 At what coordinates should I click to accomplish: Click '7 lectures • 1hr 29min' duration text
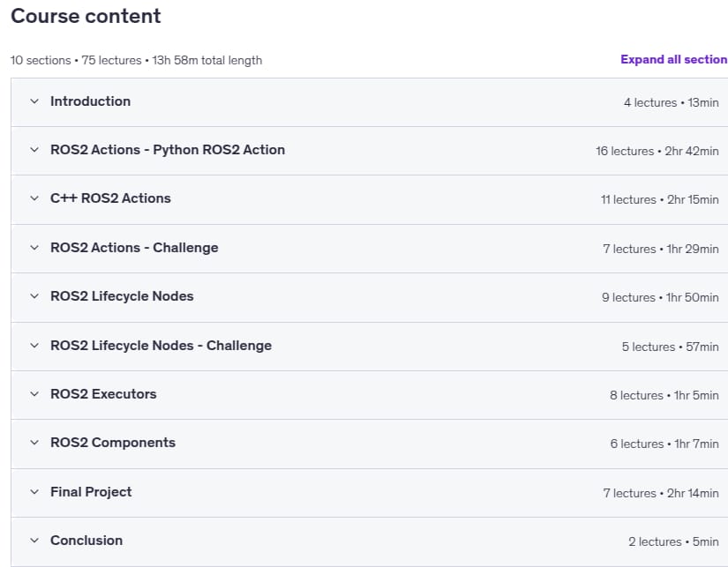[x=661, y=249]
